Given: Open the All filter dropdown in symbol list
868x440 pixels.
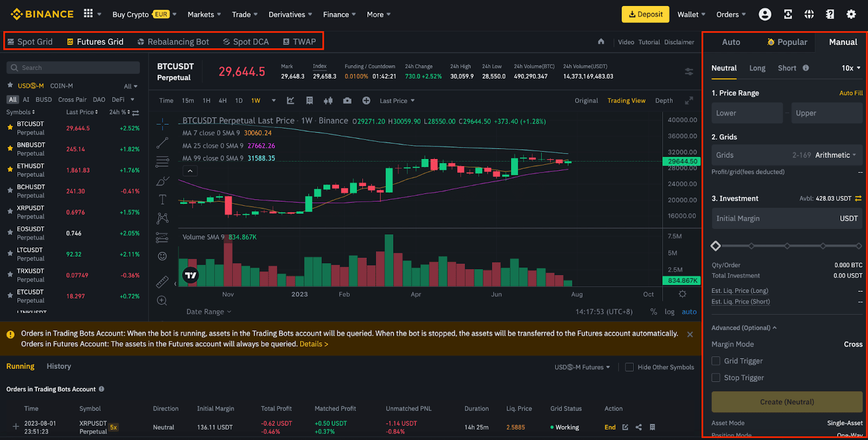Looking at the screenshot, I should click(131, 86).
